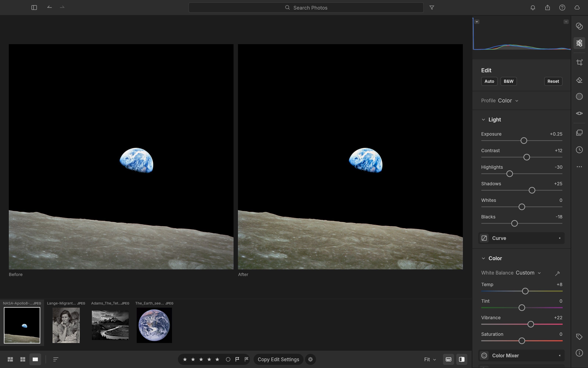
Task: Open notifications bell icon
Action: click(533, 8)
